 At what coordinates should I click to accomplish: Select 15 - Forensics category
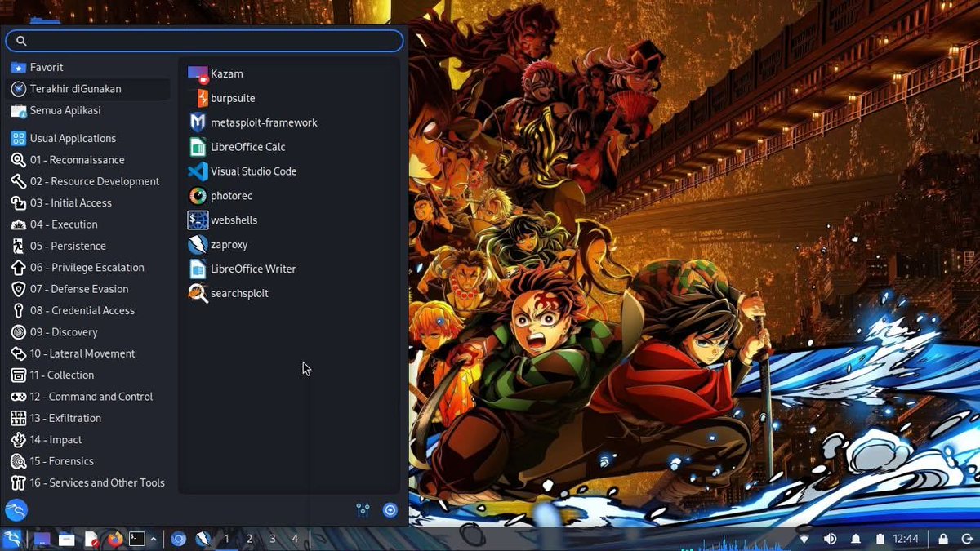point(89,461)
